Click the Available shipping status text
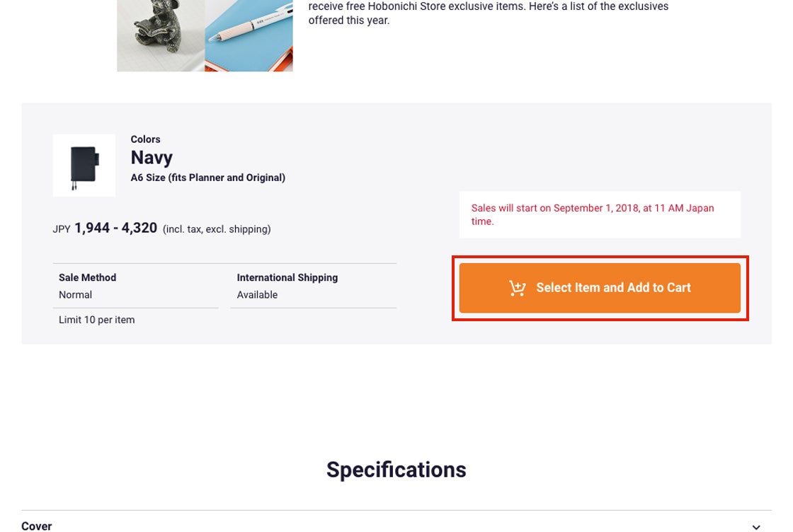 (257, 294)
